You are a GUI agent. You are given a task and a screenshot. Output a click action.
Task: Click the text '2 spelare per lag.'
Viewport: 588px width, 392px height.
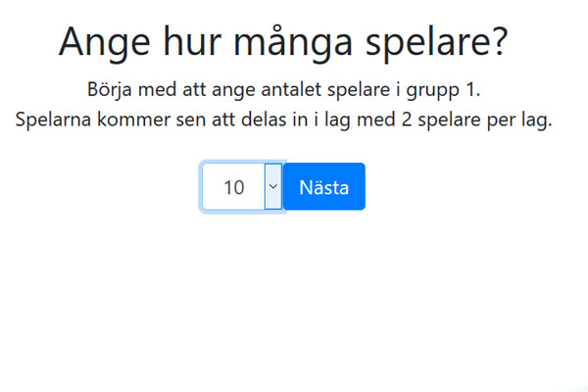[477, 121]
